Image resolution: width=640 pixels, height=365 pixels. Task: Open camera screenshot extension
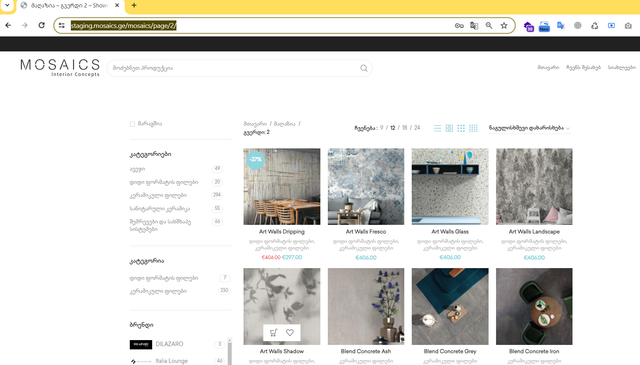pos(628,25)
